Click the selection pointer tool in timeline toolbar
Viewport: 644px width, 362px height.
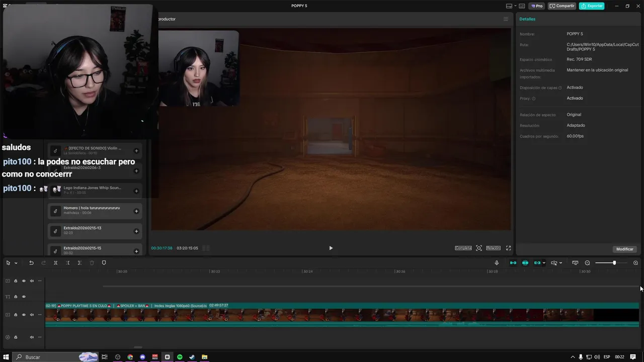point(8,263)
